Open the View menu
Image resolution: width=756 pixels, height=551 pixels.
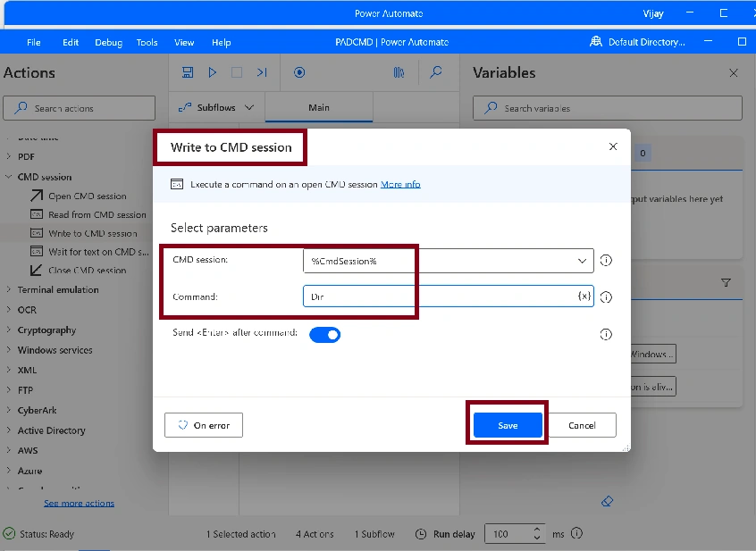coord(184,42)
